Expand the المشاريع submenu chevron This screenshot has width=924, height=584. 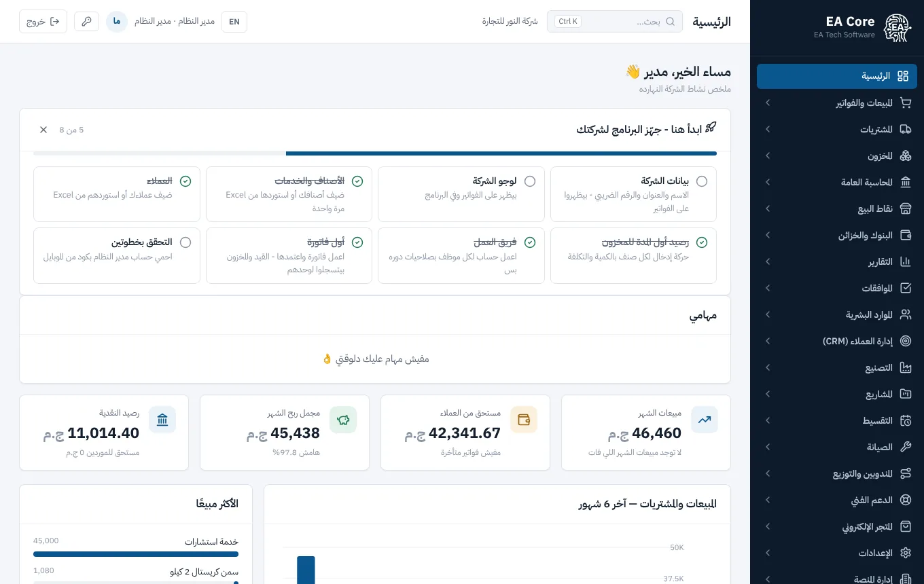(x=768, y=395)
